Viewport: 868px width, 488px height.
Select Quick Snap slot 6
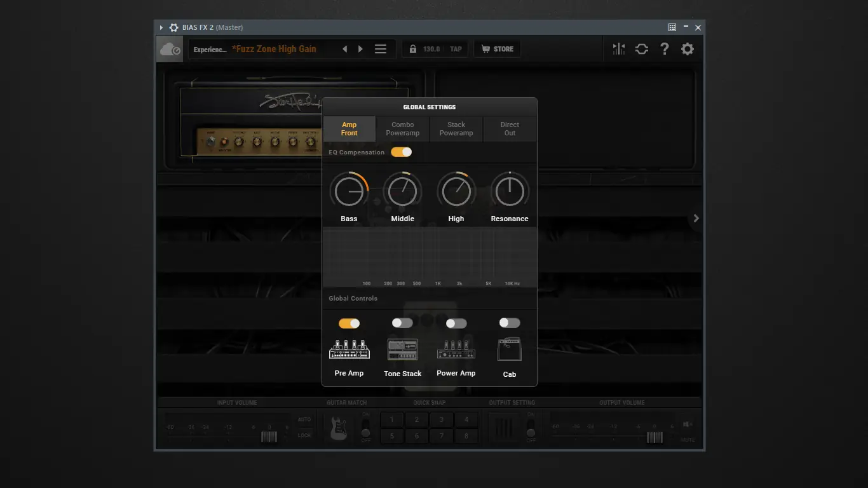[417, 436]
